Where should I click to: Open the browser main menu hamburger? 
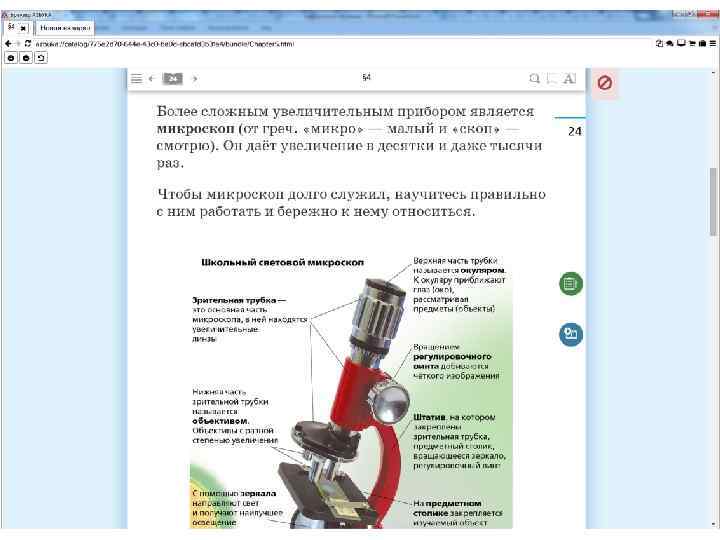click(713, 44)
